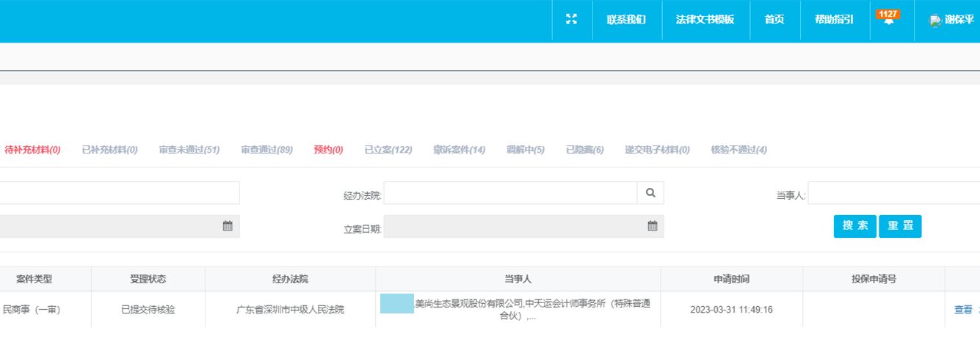
Task: Open the 帮助指引 help guide
Action: click(834, 20)
